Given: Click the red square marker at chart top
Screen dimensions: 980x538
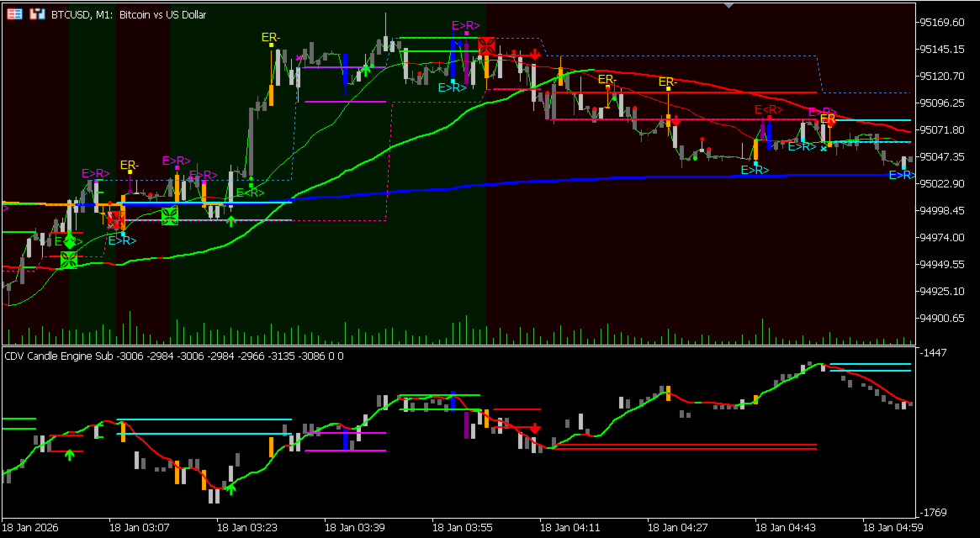Looking at the screenshot, I should point(487,46).
